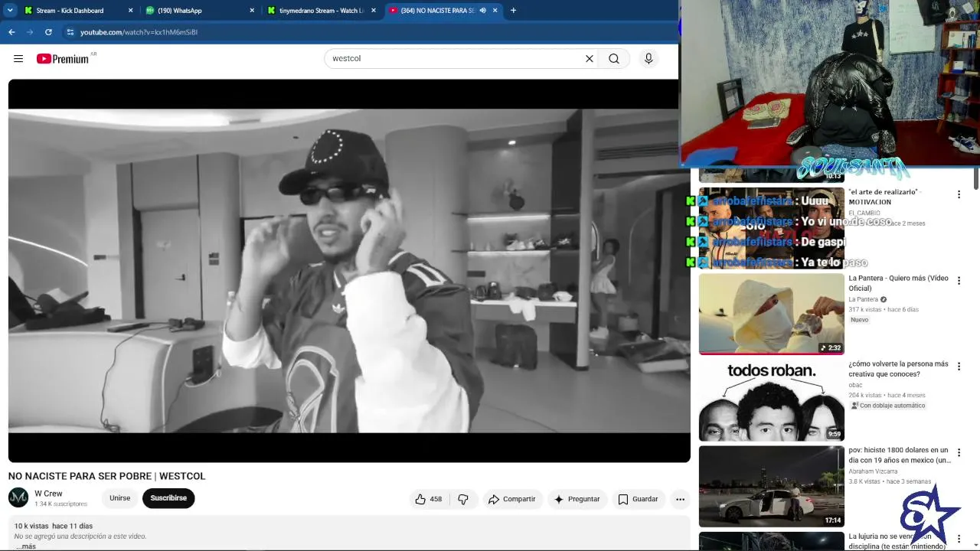Click the '1.34 K suscriptores' count
This screenshot has height=551, width=980.
60,504
